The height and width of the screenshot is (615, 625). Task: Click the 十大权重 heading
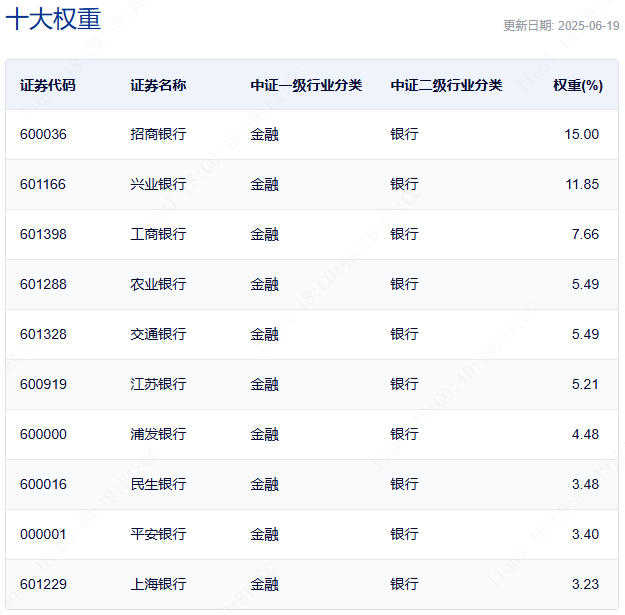click(x=53, y=19)
